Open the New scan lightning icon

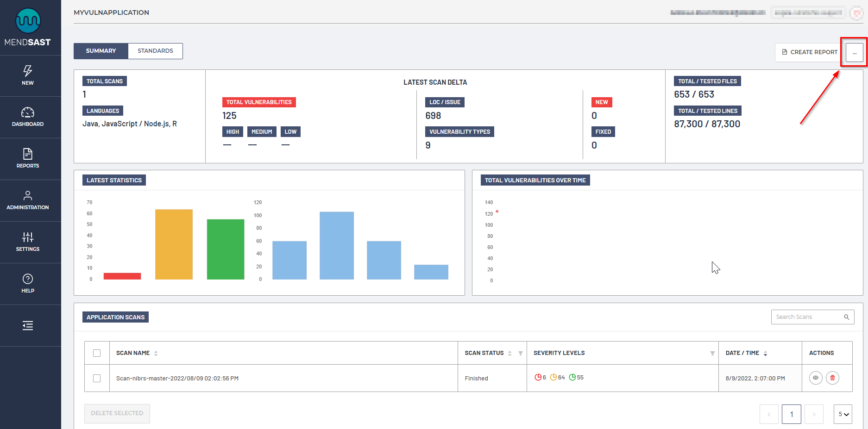coord(28,71)
